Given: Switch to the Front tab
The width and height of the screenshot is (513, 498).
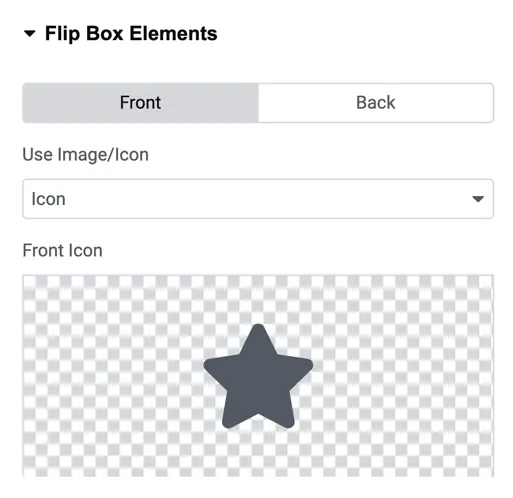Looking at the screenshot, I should [140, 103].
